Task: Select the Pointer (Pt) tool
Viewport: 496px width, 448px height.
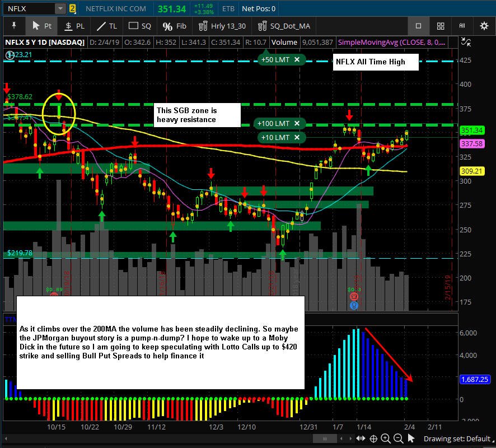Action: [x=42, y=26]
